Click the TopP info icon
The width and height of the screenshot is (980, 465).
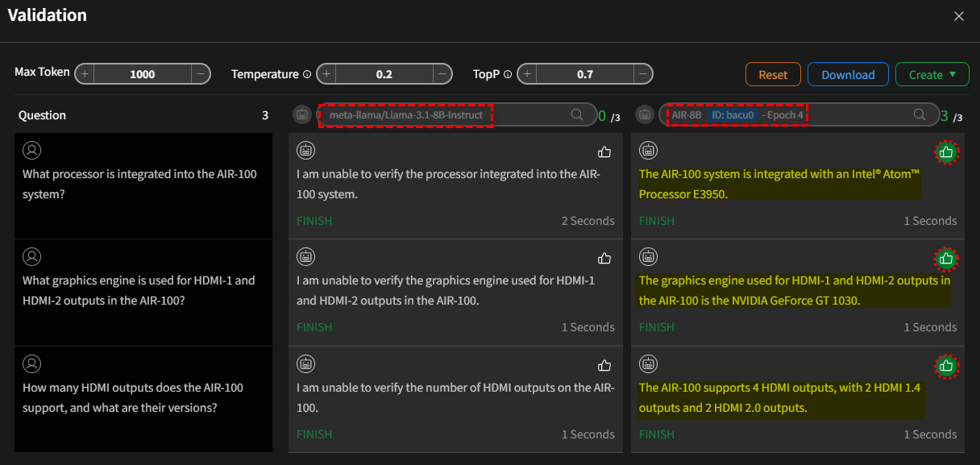[x=508, y=74]
